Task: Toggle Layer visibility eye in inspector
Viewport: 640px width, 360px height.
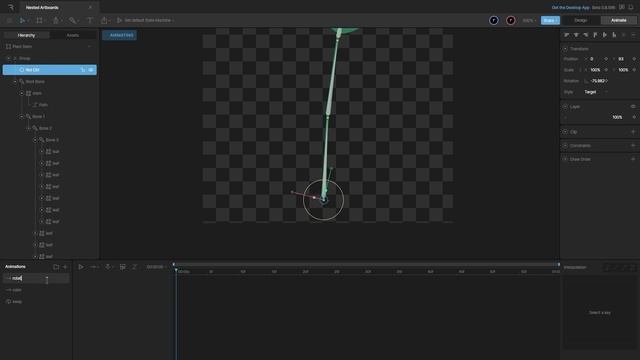Action: point(633,107)
